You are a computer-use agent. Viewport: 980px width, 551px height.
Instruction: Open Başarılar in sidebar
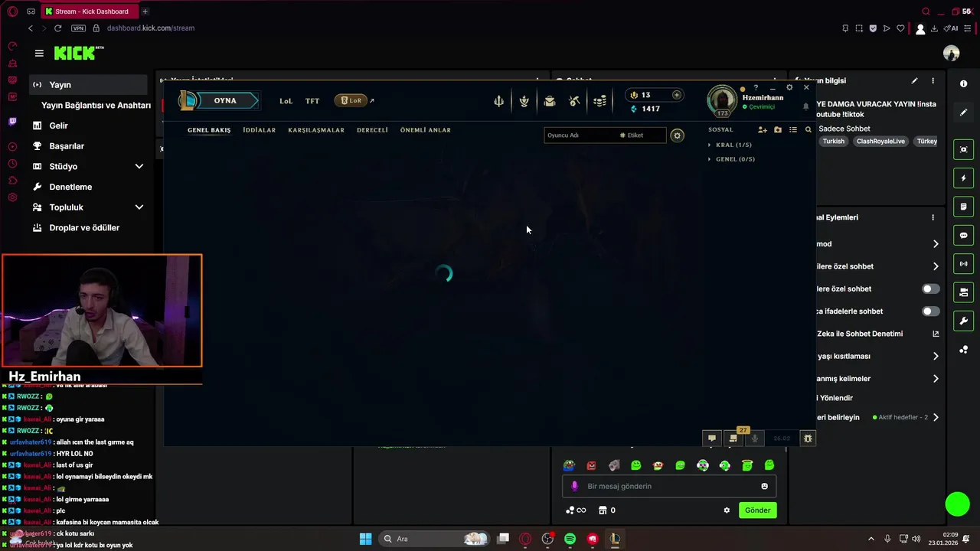[67, 146]
